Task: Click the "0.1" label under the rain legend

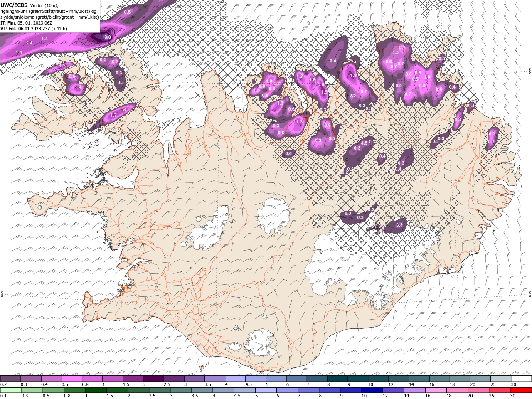Action: click(x=3, y=396)
